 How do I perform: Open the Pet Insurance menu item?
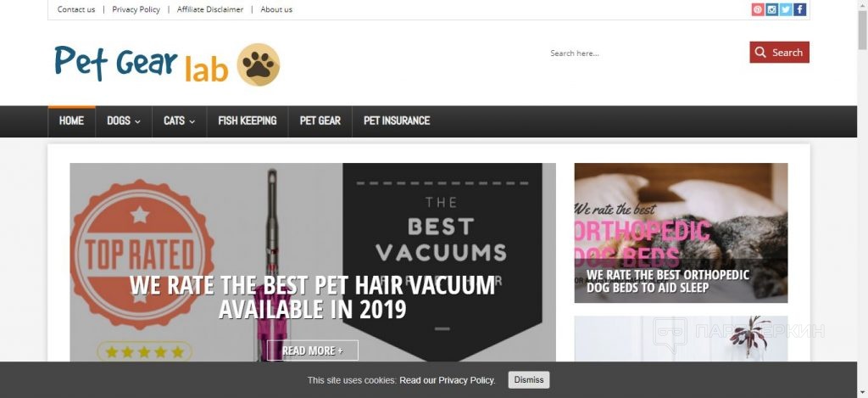point(397,121)
